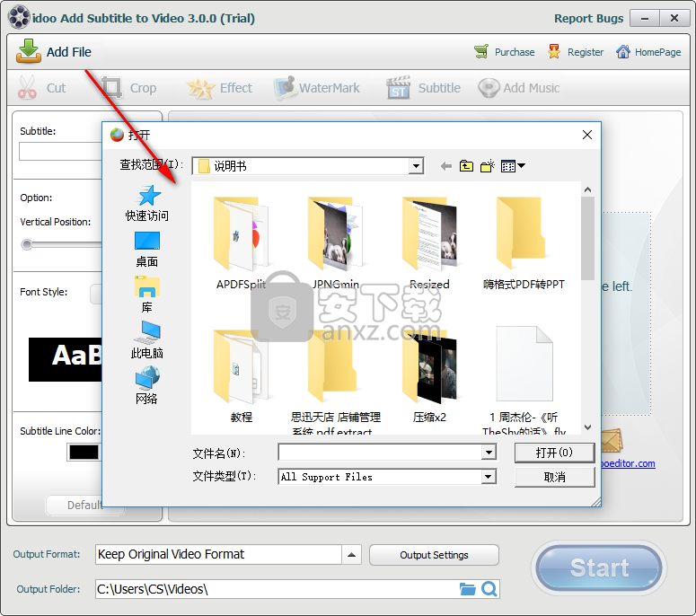Go to HomePage house icon
Screen dimensions: 696x616
coord(623,52)
